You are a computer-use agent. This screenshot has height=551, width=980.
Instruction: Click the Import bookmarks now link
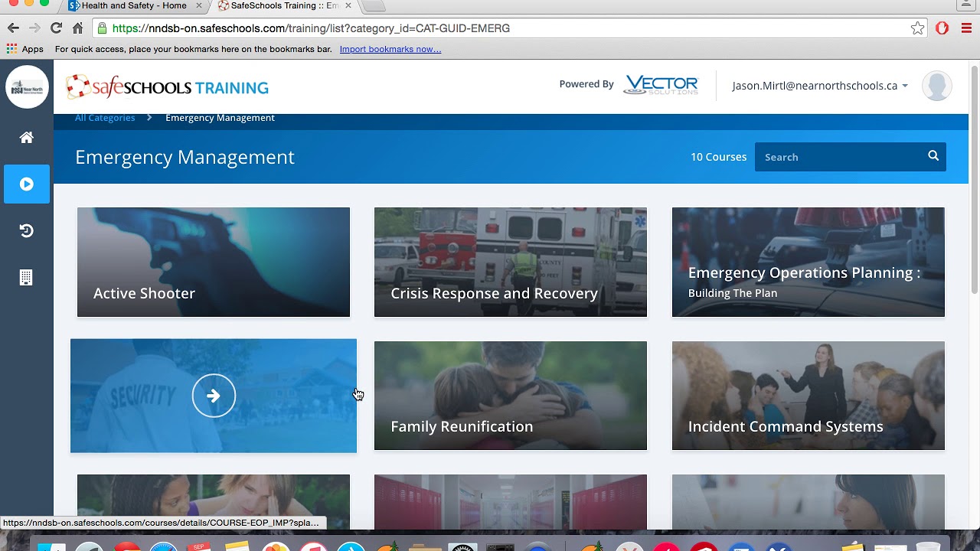tap(390, 49)
